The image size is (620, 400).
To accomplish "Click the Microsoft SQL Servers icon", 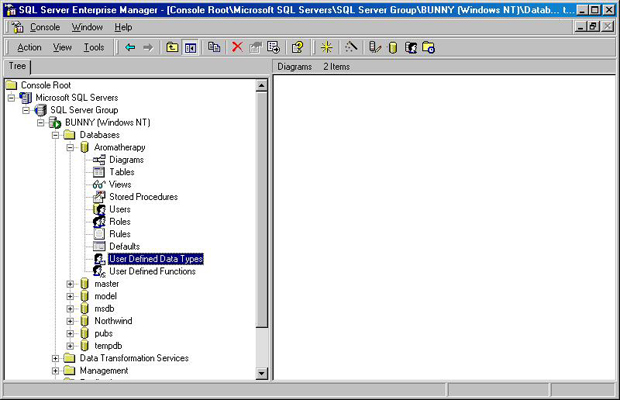I will tap(25, 97).
